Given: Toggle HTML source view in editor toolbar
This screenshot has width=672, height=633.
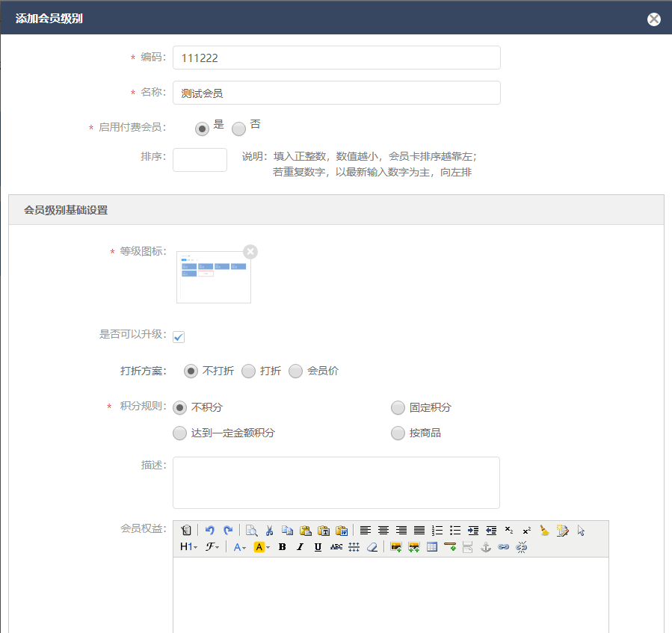Looking at the screenshot, I should 186,531.
